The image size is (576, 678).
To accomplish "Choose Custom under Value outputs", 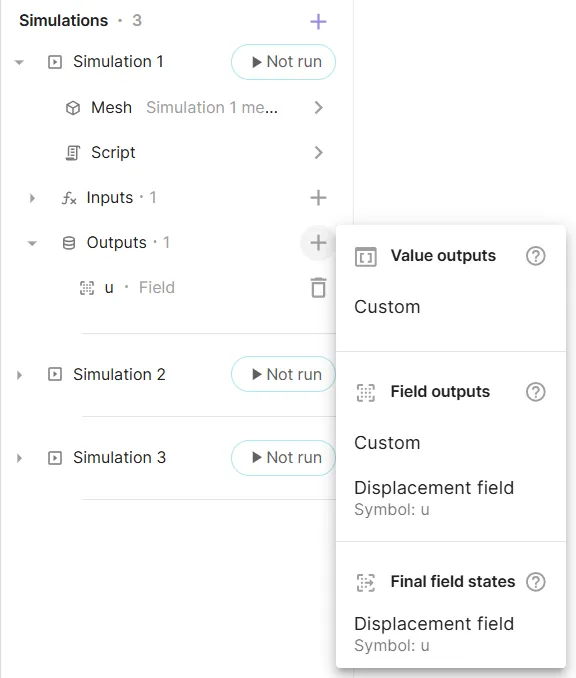I will pyautogui.click(x=387, y=307).
